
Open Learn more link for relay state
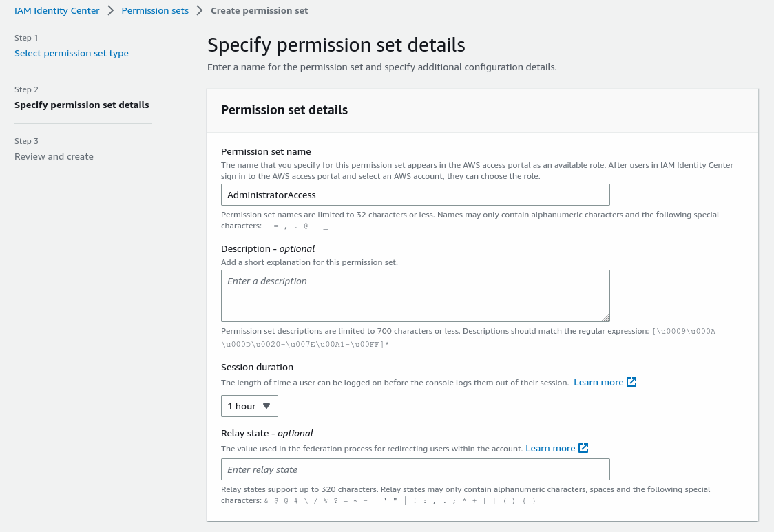(550, 448)
